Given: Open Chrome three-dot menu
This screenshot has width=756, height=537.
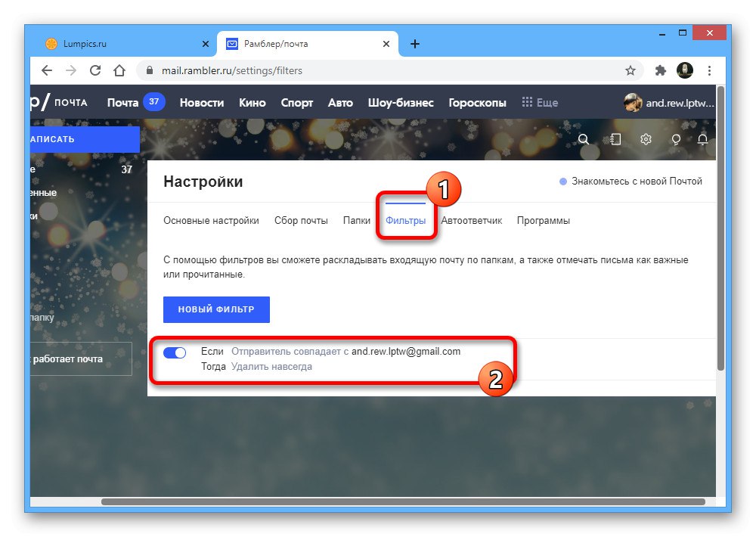Looking at the screenshot, I should tap(709, 71).
